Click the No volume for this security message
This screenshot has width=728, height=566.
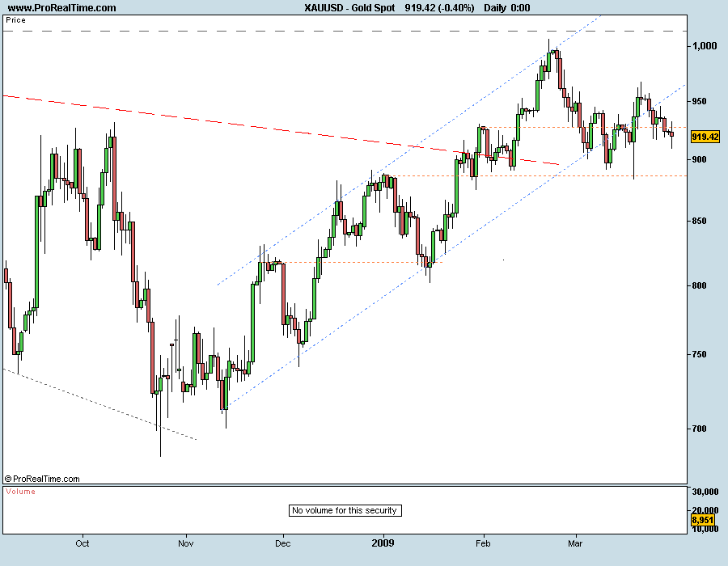345,510
